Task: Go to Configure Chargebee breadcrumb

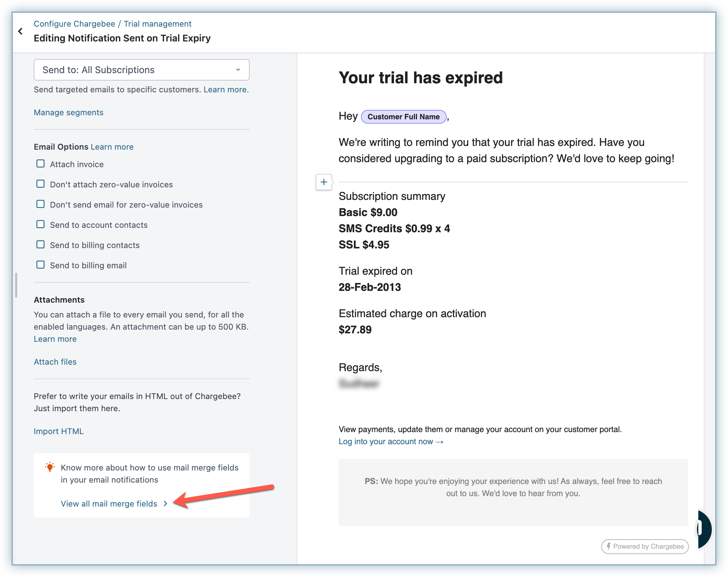Action: (74, 24)
